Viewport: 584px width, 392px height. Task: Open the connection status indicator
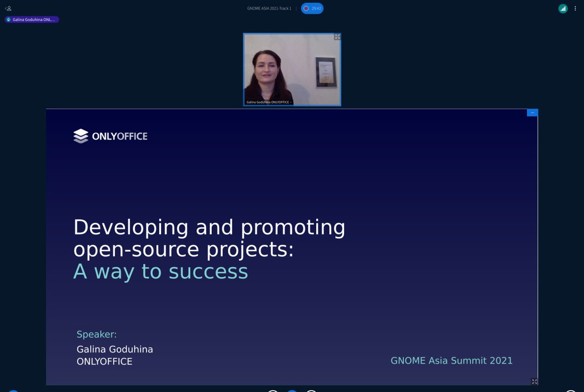point(563,8)
